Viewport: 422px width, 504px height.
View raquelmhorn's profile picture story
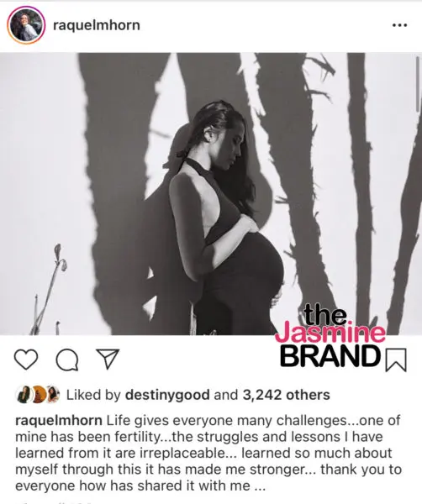[26, 25]
